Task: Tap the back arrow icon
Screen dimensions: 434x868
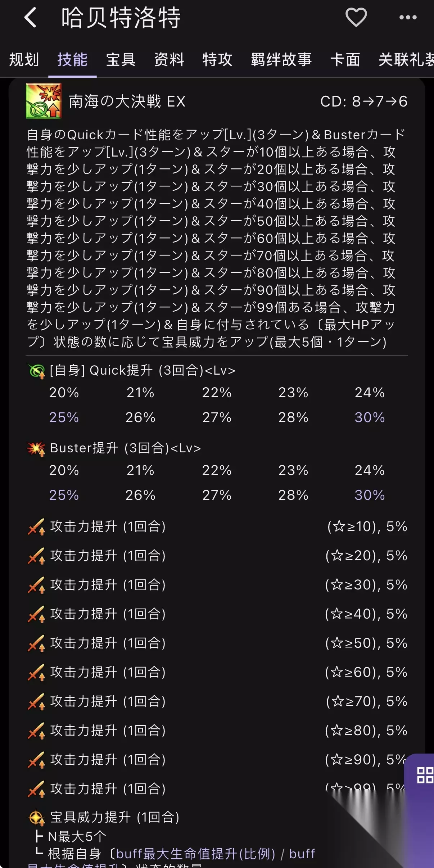Action: click(x=31, y=17)
